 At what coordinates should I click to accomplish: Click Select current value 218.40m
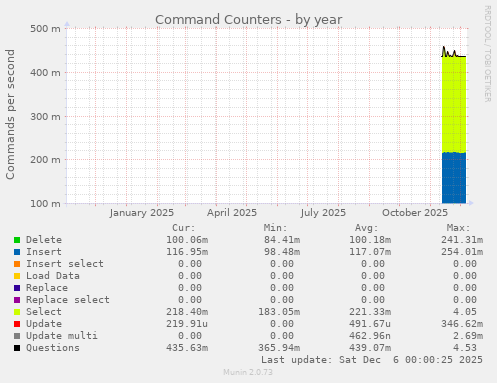coord(187,312)
